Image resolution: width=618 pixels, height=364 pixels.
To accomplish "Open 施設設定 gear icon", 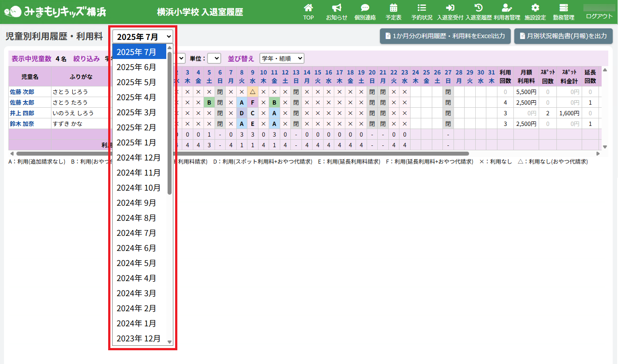I will 535,12.
